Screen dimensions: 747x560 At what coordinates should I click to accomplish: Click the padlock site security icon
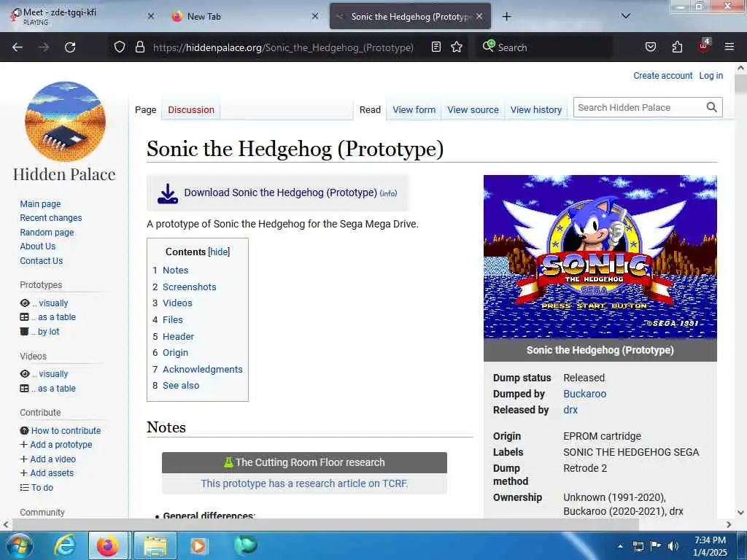coord(139,47)
